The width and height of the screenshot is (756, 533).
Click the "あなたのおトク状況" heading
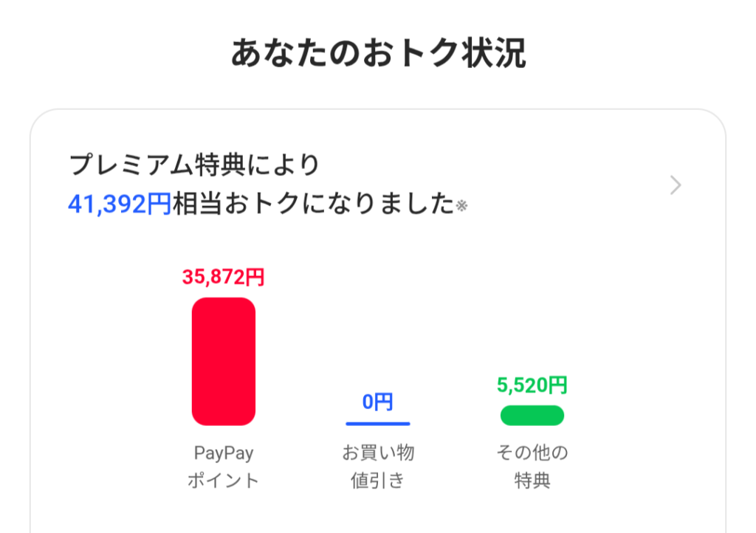coord(378,54)
